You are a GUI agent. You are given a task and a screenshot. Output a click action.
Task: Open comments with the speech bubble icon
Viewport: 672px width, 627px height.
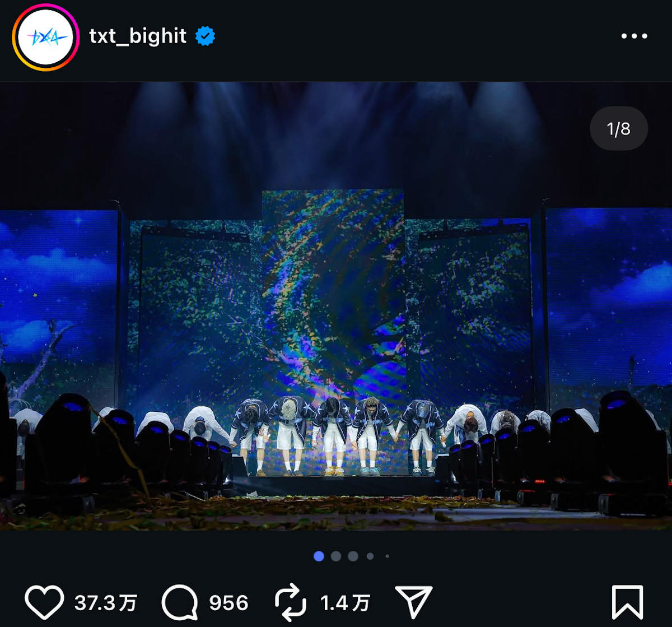coord(179,603)
